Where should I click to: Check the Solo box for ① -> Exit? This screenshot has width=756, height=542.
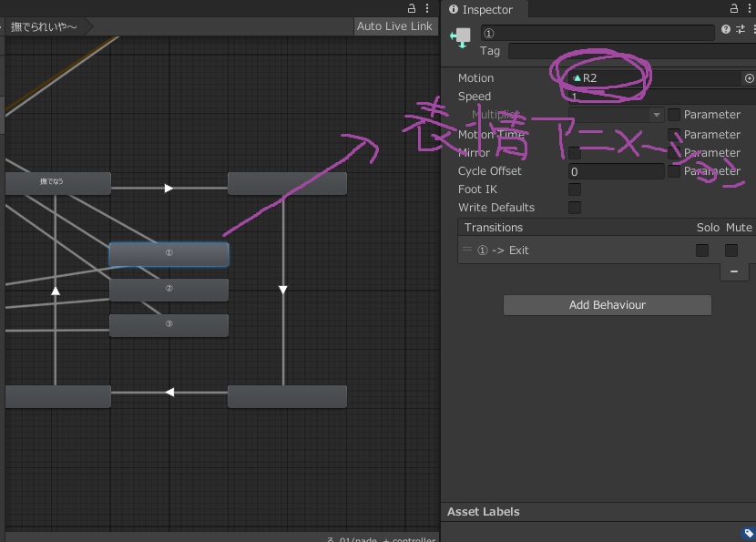coord(702,251)
